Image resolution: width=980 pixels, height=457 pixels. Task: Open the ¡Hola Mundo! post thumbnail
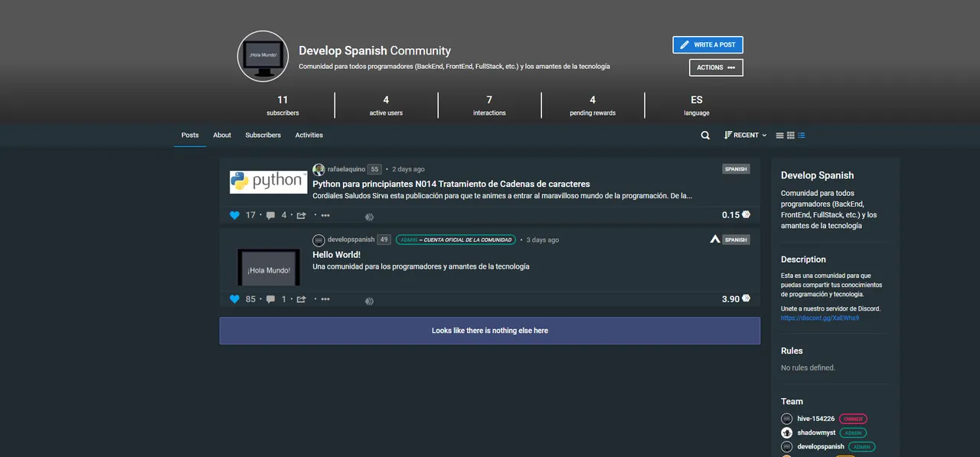(269, 267)
